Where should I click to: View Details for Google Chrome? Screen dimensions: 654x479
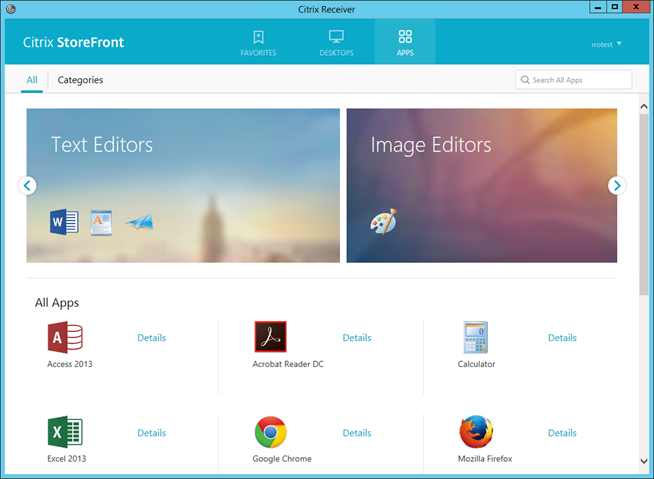[x=357, y=433]
